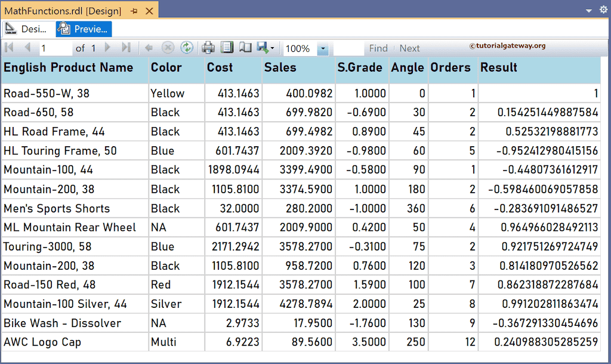Refresh the report data
611x364 pixels.
[x=186, y=48]
